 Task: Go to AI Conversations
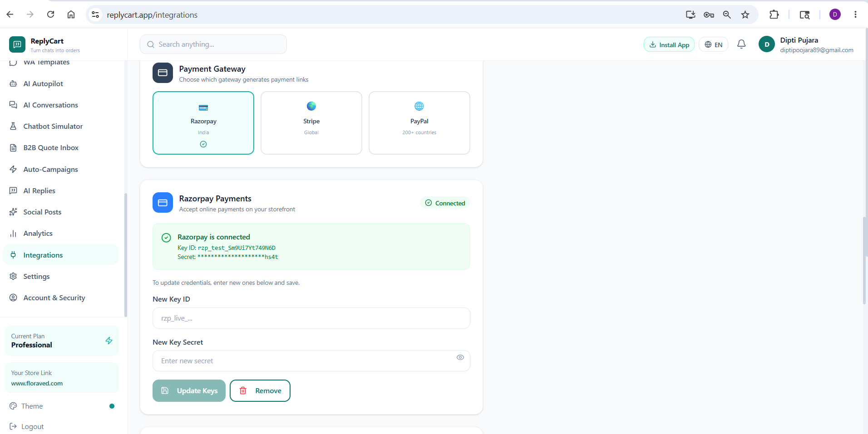[61, 105]
